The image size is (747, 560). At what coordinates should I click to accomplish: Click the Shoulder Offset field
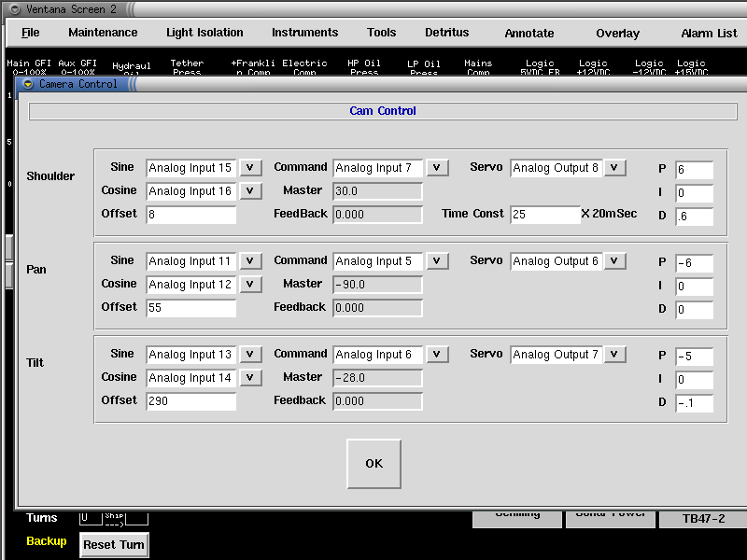click(x=191, y=215)
